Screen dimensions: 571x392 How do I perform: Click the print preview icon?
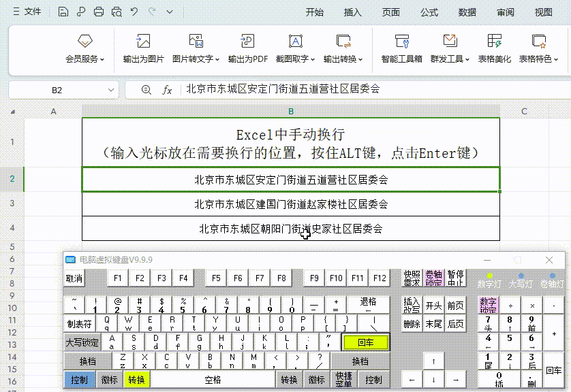117,12
